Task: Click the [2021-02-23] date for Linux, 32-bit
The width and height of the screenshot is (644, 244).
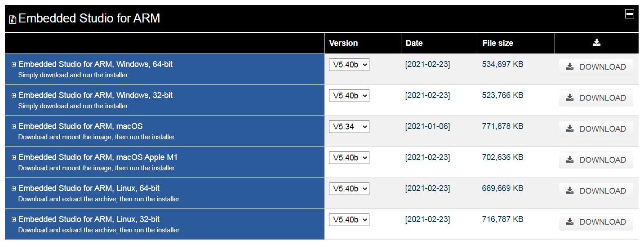Action: pyautogui.click(x=427, y=219)
